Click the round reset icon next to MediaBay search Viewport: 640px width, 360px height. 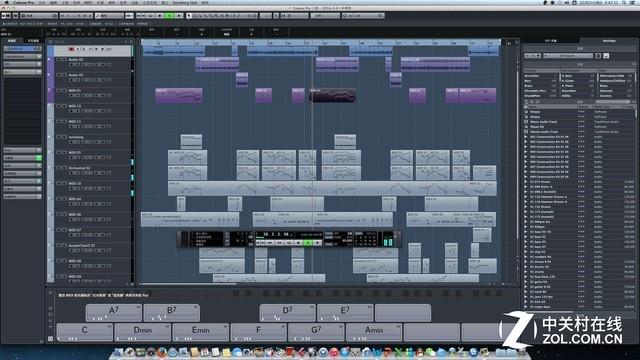click(x=598, y=56)
